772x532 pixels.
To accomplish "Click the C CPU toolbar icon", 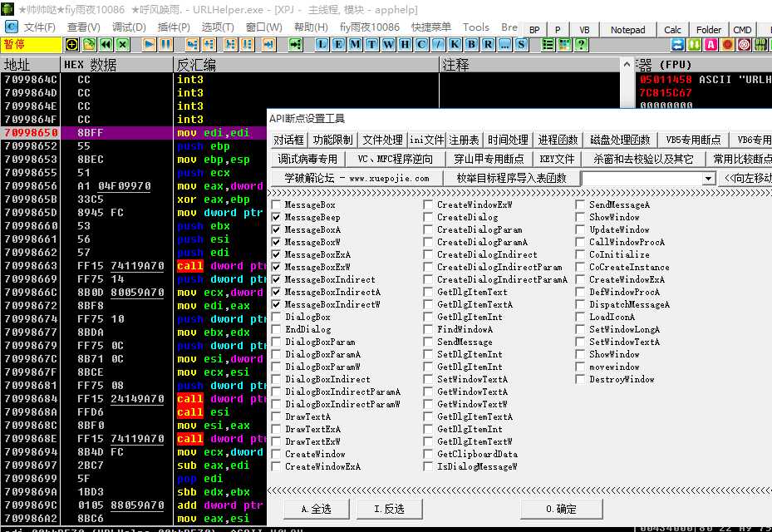I will (422, 45).
